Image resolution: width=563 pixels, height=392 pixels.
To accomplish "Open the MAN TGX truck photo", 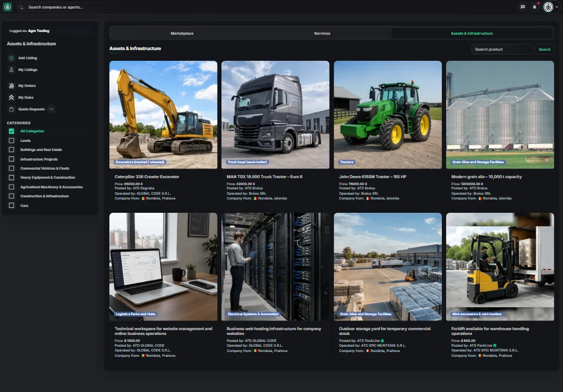I will tap(275, 115).
